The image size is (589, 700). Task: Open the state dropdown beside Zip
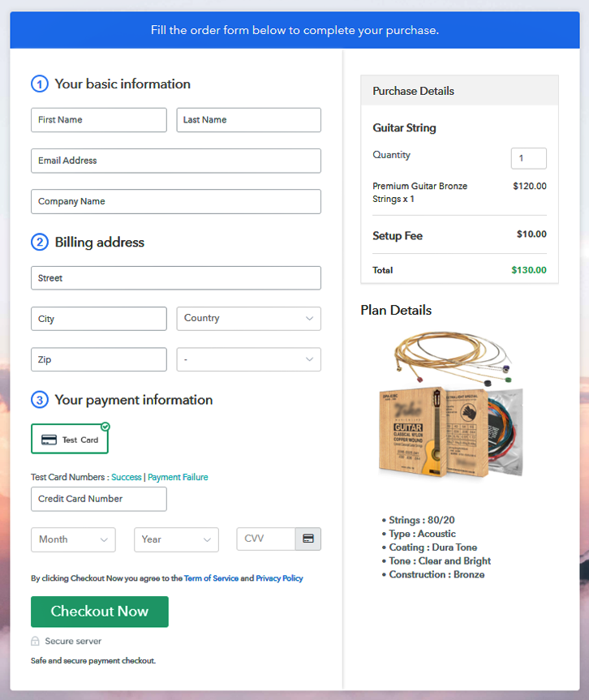click(x=248, y=359)
